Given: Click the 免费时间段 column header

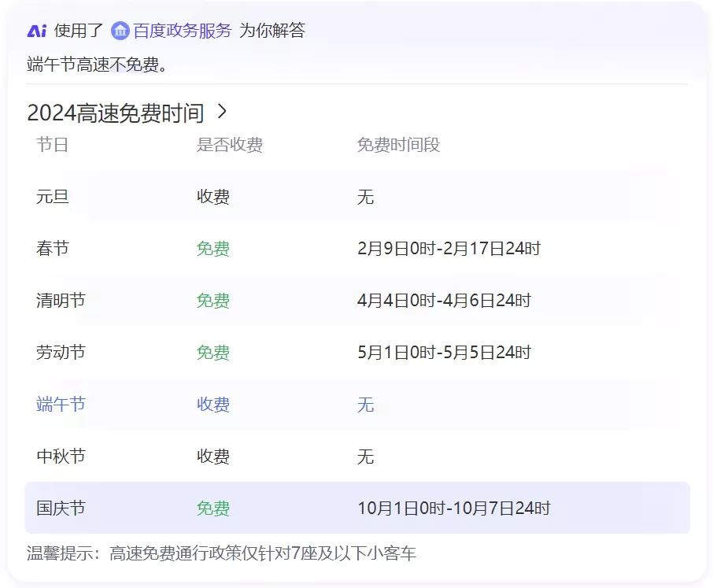Looking at the screenshot, I should click(398, 145).
